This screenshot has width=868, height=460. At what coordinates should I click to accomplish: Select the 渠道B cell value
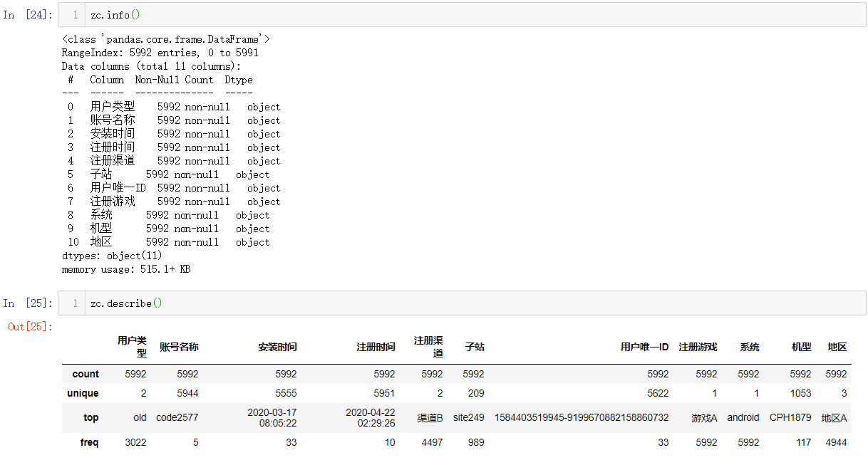pos(430,417)
